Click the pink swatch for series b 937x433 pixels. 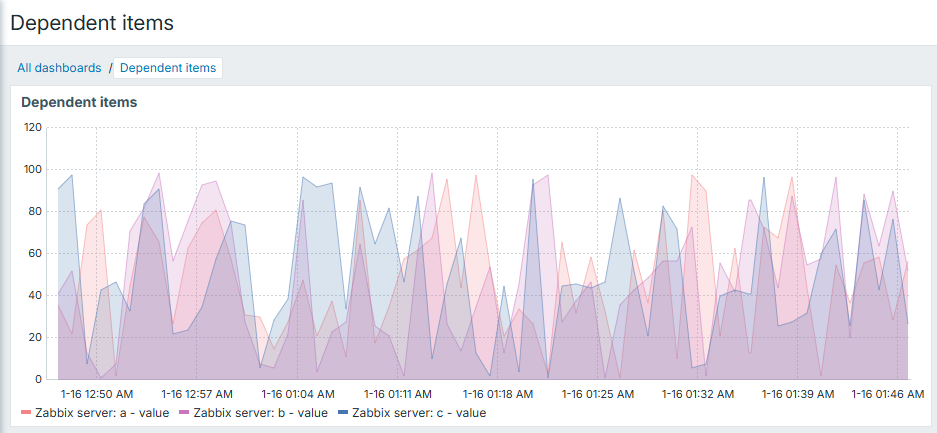coord(184,412)
